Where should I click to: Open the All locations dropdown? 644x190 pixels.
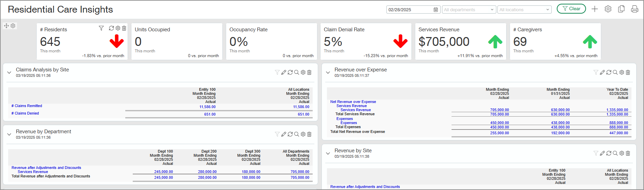pos(524,10)
